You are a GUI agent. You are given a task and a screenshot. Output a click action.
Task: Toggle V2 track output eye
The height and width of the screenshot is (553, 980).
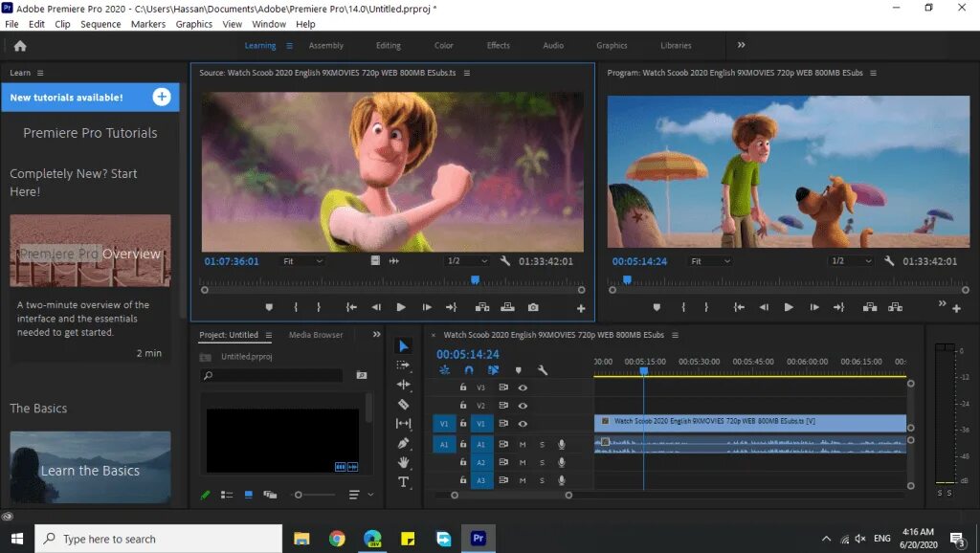pos(523,406)
